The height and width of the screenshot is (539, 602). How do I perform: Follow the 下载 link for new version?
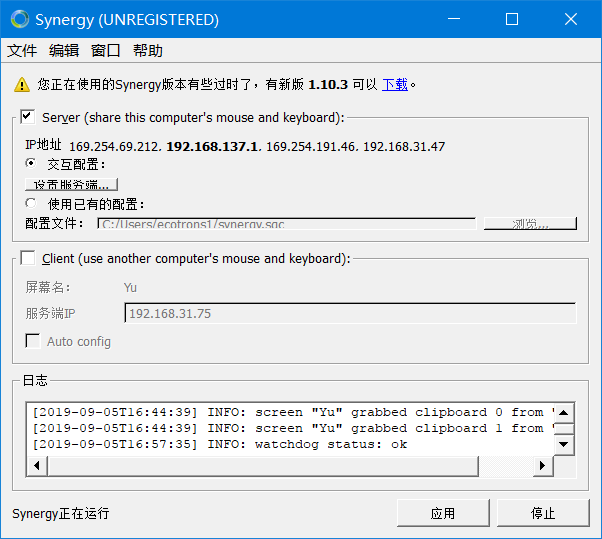[x=395, y=84]
